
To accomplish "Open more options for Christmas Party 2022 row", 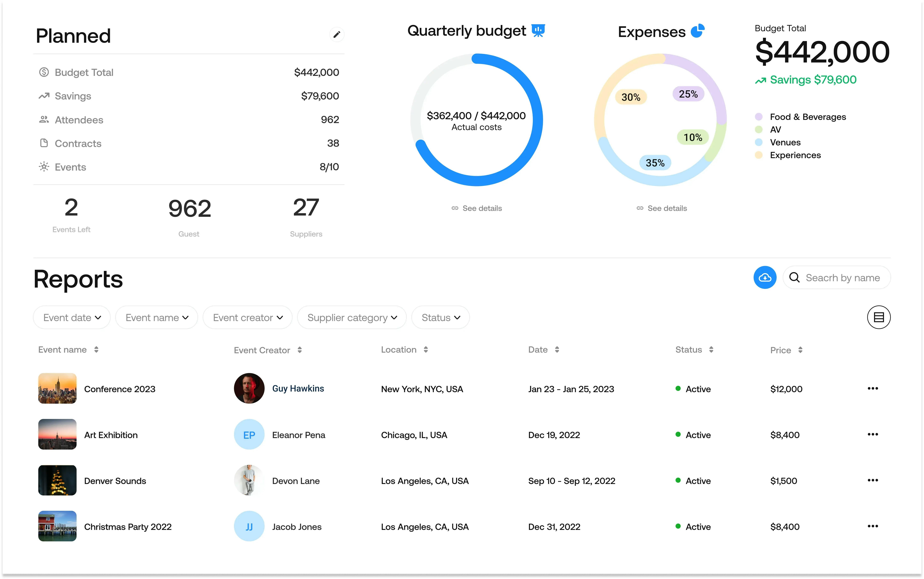I will pos(873,526).
